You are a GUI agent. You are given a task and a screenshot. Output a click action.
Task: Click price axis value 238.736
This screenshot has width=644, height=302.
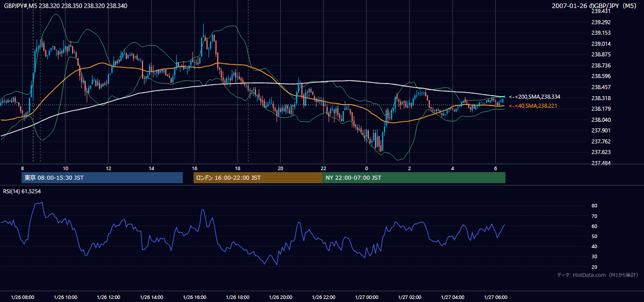601,65
